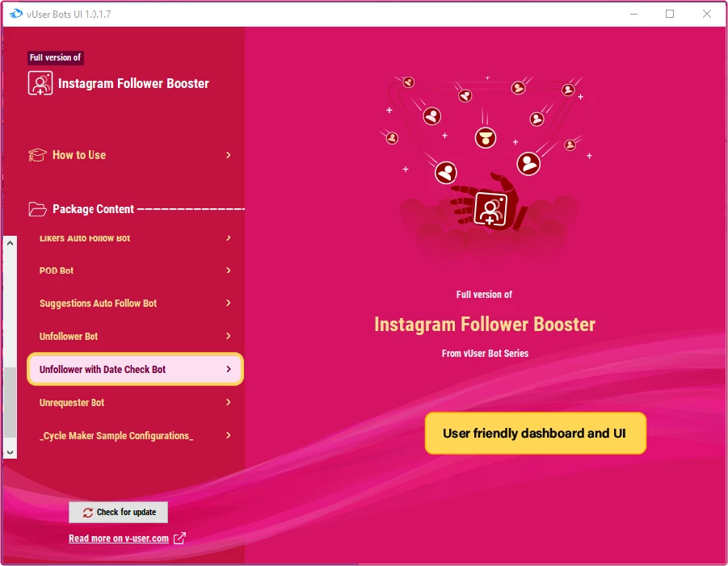
Task: Click the vUser app icon in title bar
Action: pyautogui.click(x=16, y=14)
